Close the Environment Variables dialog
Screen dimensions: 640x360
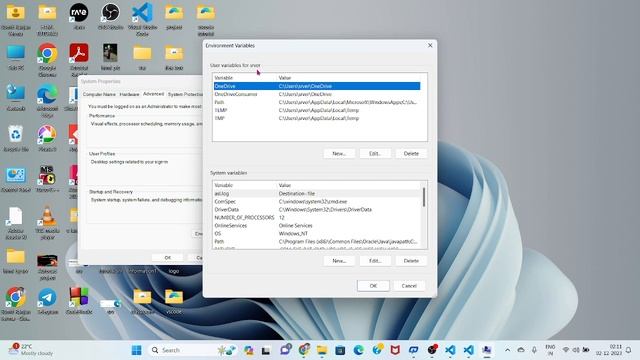[x=430, y=45]
